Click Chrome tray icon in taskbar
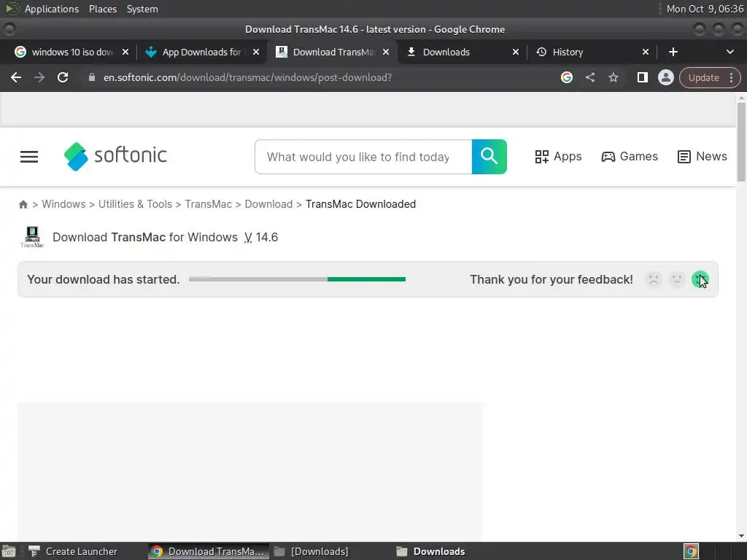 [x=691, y=551]
